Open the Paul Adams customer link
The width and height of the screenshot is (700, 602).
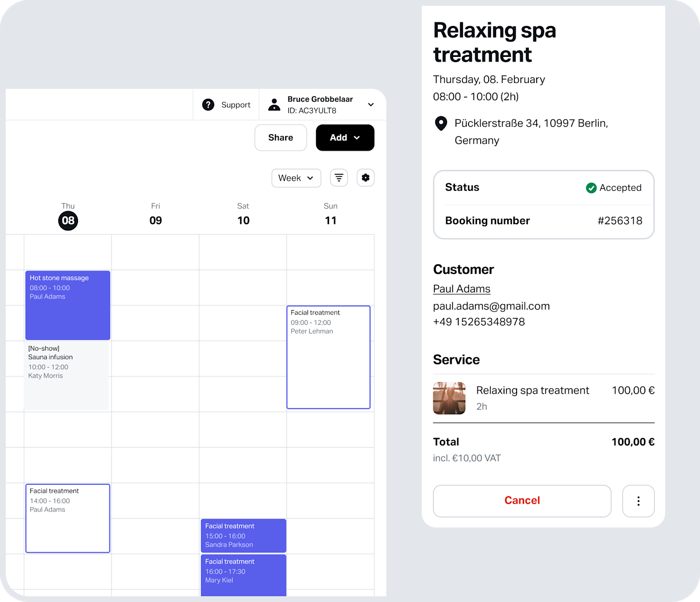pos(462,289)
